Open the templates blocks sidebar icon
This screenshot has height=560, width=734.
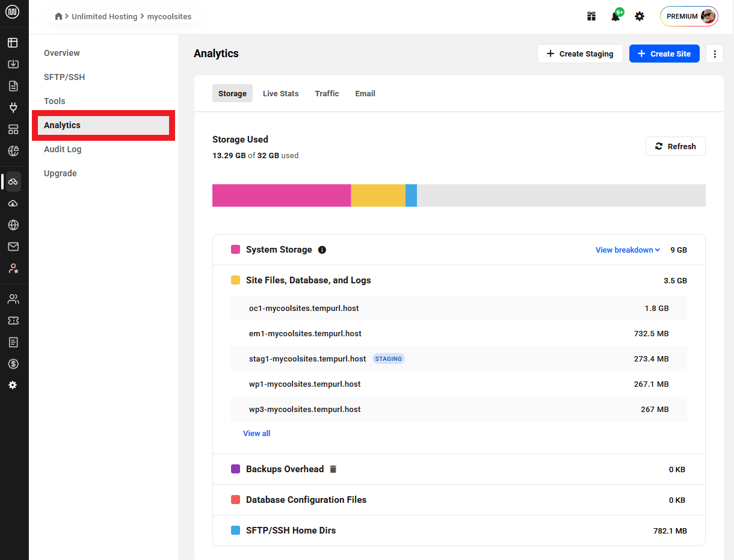[x=13, y=129]
